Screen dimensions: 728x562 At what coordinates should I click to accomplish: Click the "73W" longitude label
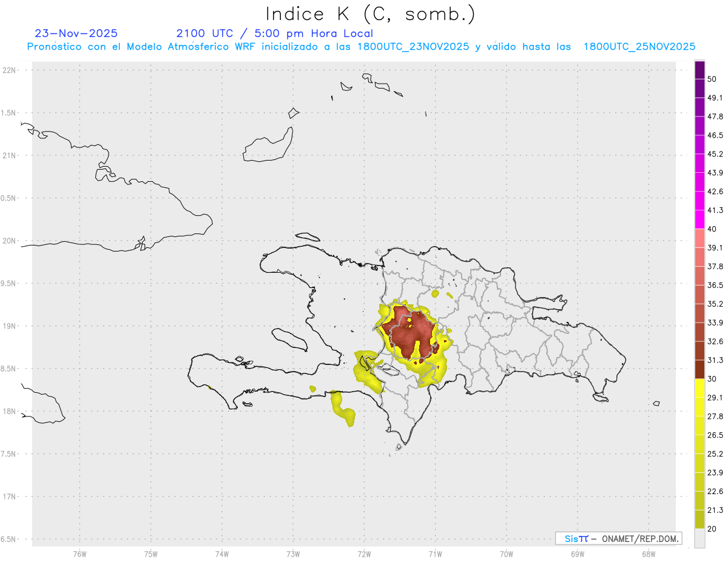(293, 554)
